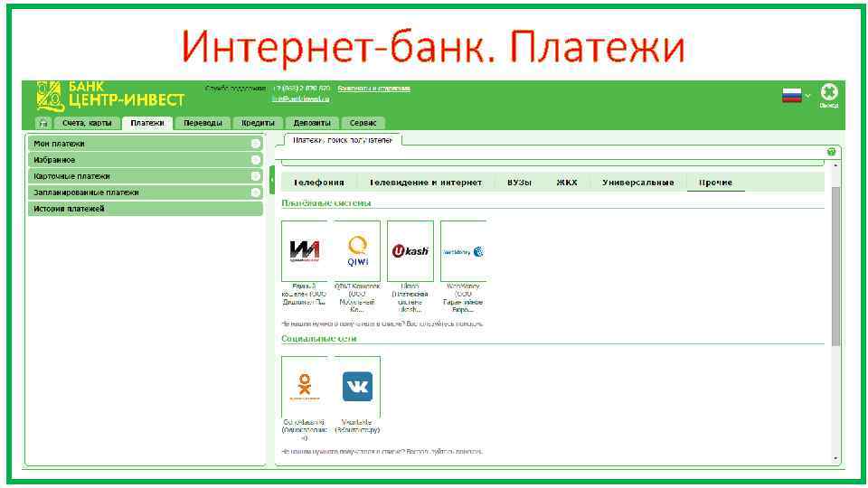Click the VKontakte caption text
This screenshot has height=488, width=868.
pos(358,426)
